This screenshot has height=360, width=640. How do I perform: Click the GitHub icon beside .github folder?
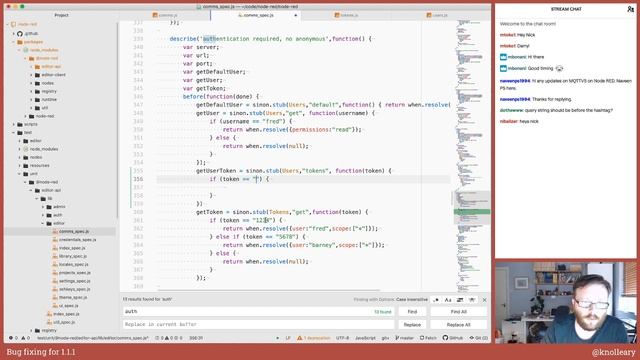(20, 33)
